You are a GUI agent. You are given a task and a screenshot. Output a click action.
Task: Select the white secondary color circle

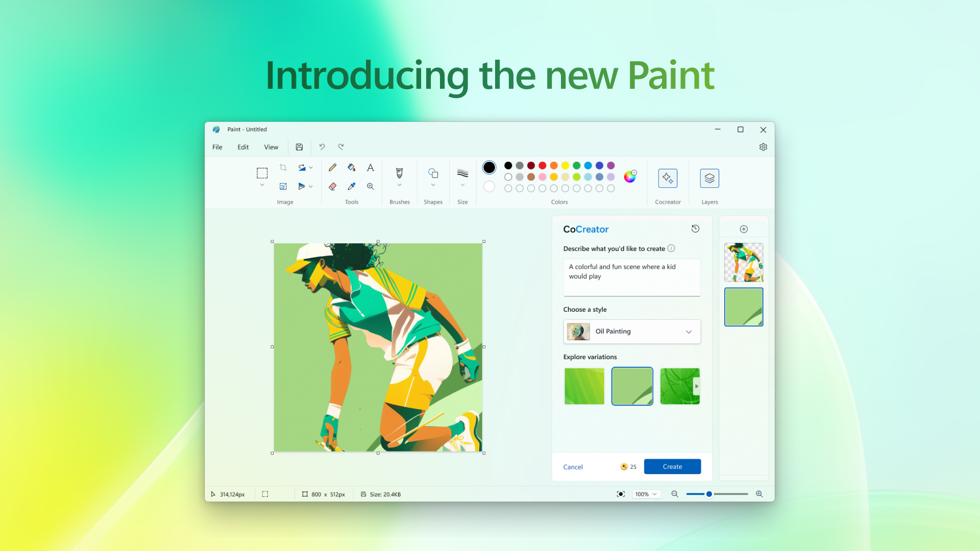point(489,186)
